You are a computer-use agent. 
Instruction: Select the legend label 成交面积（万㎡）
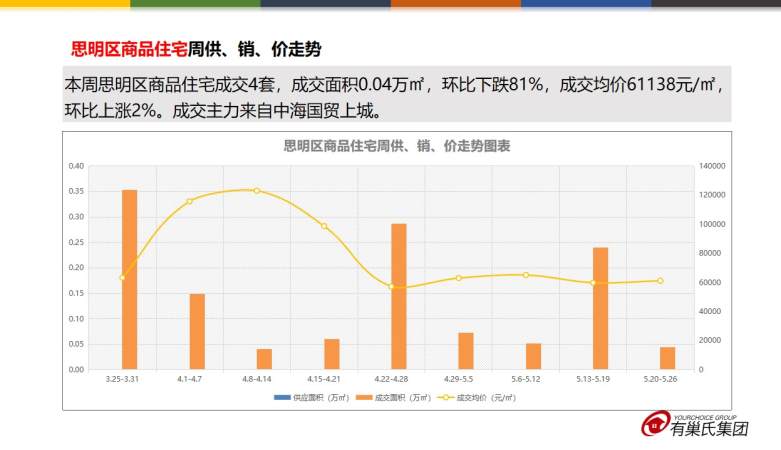402,398
